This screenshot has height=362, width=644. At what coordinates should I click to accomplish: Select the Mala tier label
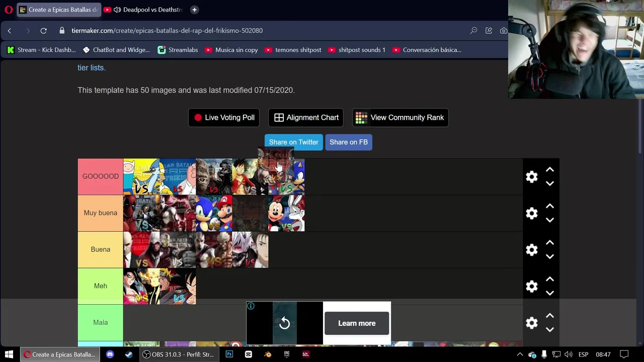pyautogui.click(x=100, y=322)
